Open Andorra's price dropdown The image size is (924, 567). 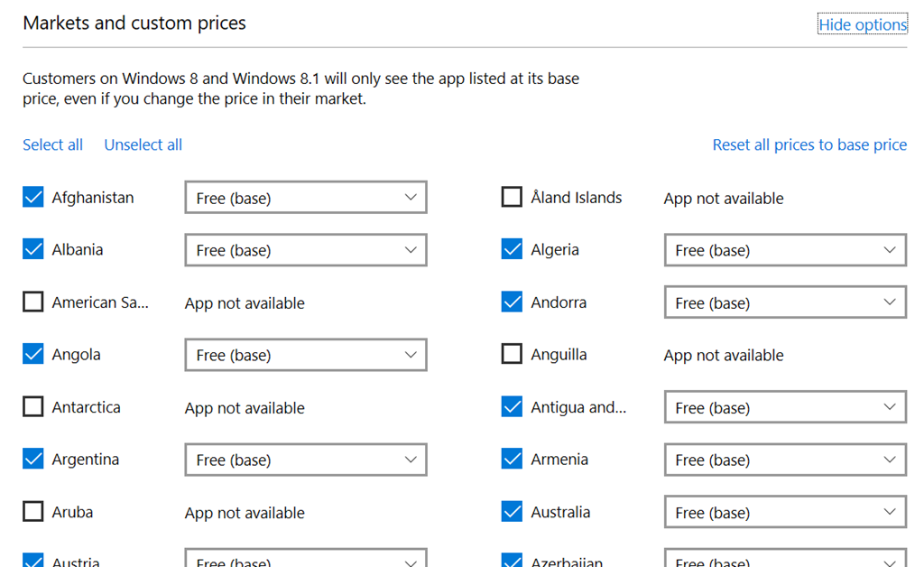pyautogui.click(x=784, y=302)
